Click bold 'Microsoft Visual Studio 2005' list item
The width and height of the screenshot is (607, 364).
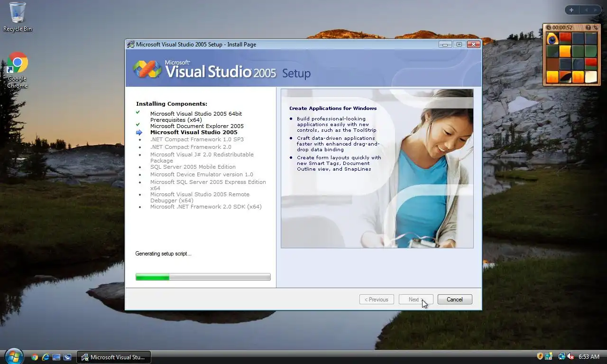pos(194,132)
